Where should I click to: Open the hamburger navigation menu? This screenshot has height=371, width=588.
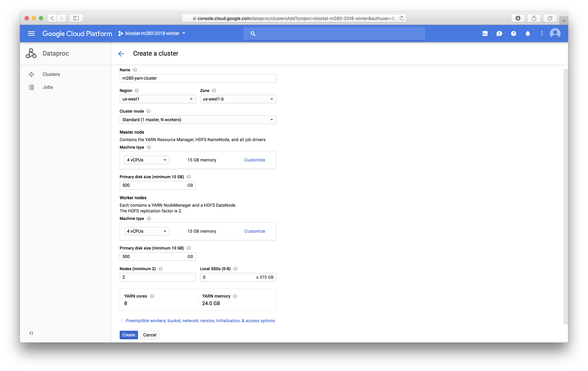coord(31,34)
